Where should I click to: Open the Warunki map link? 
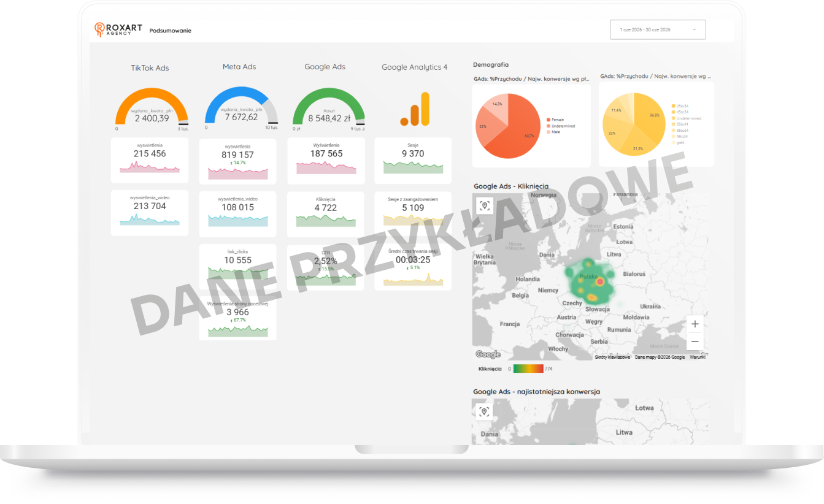point(698,357)
